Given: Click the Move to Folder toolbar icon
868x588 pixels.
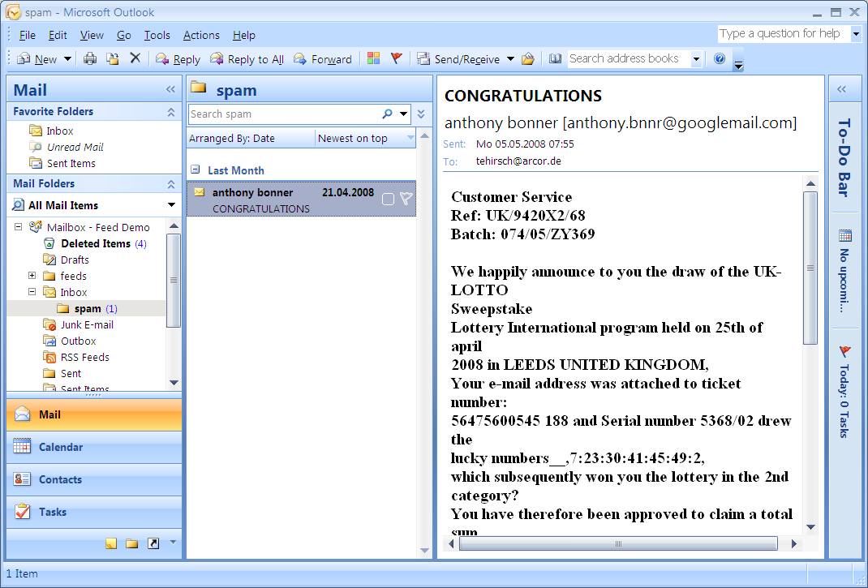Looking at the screenshot, I should tap(113, 59).
